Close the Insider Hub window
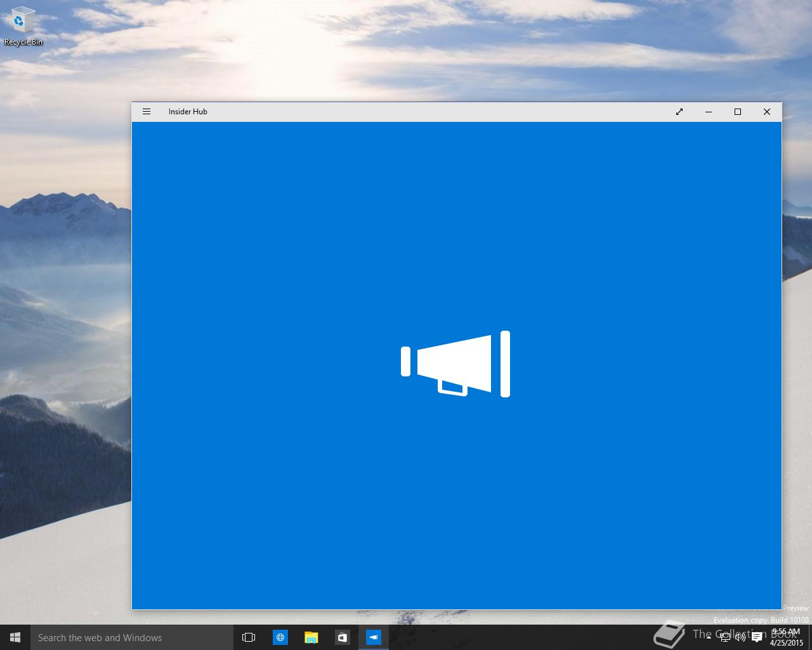 point(767,112)
